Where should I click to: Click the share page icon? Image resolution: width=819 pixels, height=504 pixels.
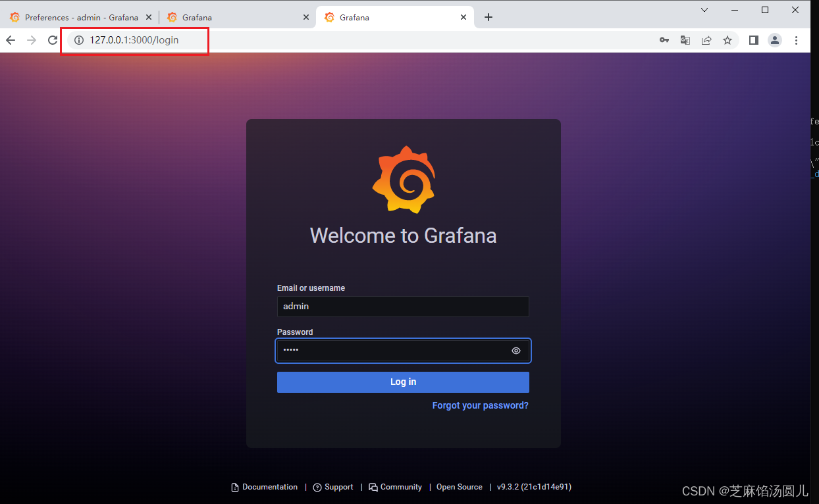click(x=706, y=40)
